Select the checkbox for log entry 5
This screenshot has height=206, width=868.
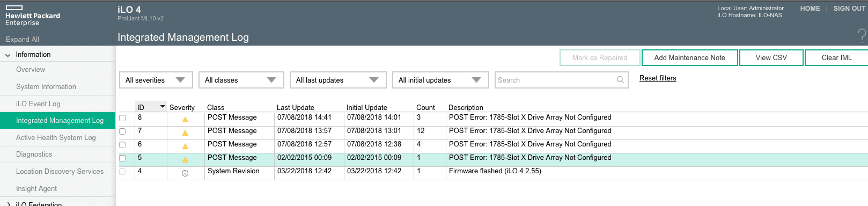coord(122,158)
